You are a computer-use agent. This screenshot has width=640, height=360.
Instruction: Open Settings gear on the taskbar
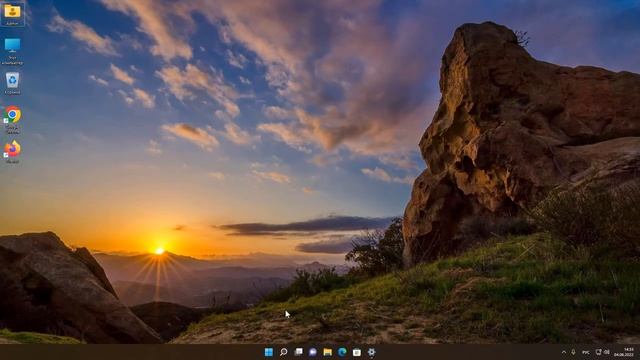coord(371,352)
